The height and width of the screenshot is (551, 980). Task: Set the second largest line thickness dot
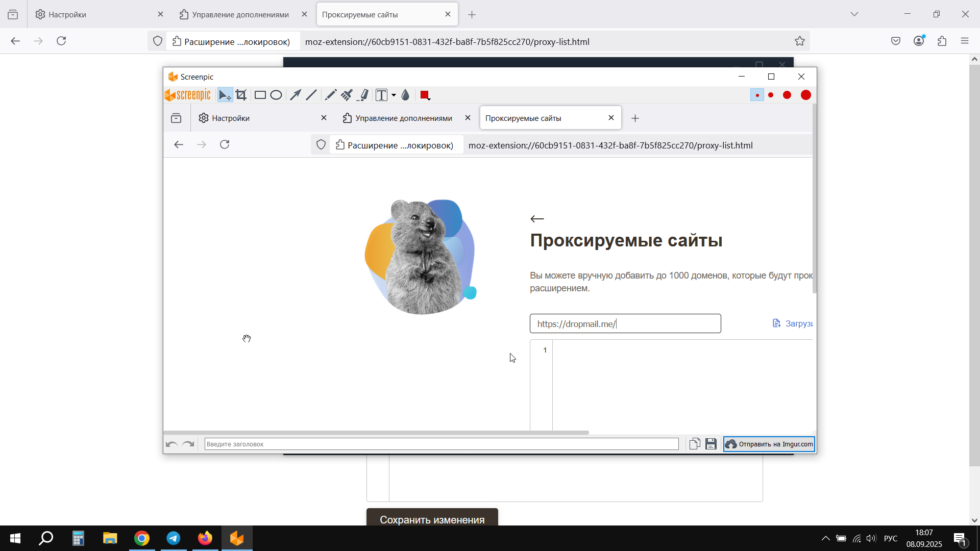[x=787, y=95]
